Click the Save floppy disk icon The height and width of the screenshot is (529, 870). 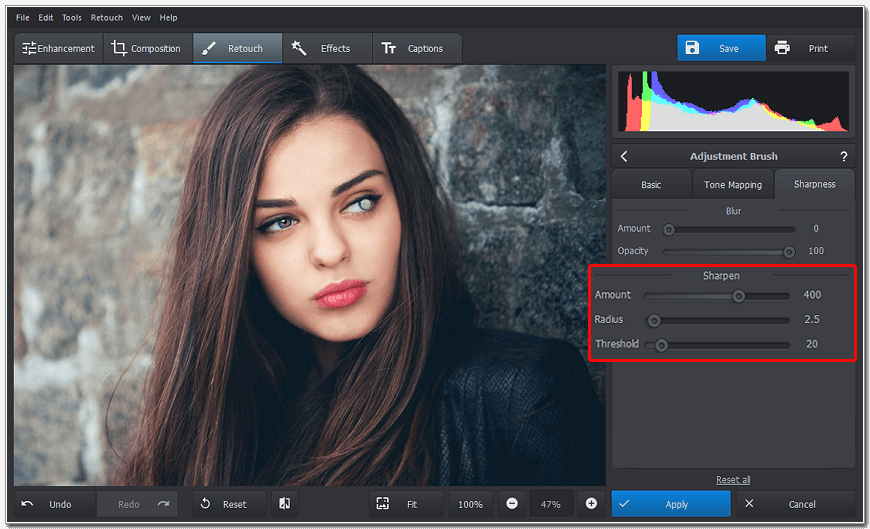[x=692, y=48]
